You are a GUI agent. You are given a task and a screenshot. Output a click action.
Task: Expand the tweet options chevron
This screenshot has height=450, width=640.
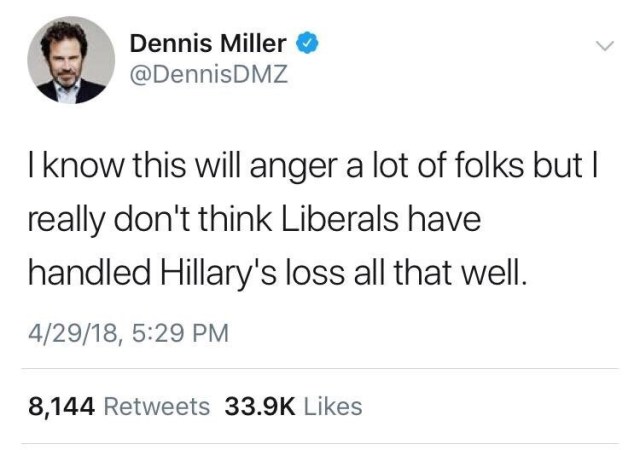tap(603, 46)
